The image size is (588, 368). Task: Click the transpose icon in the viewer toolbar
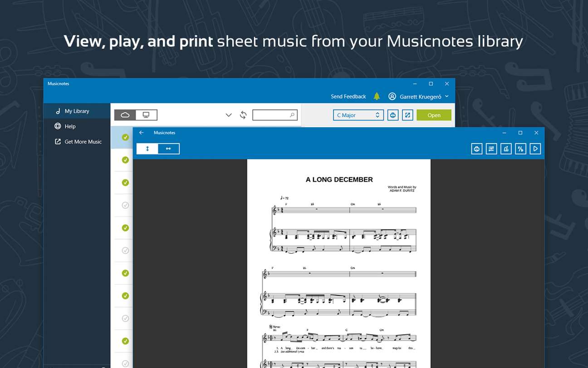pyautogui.click(x=520, y=149)
